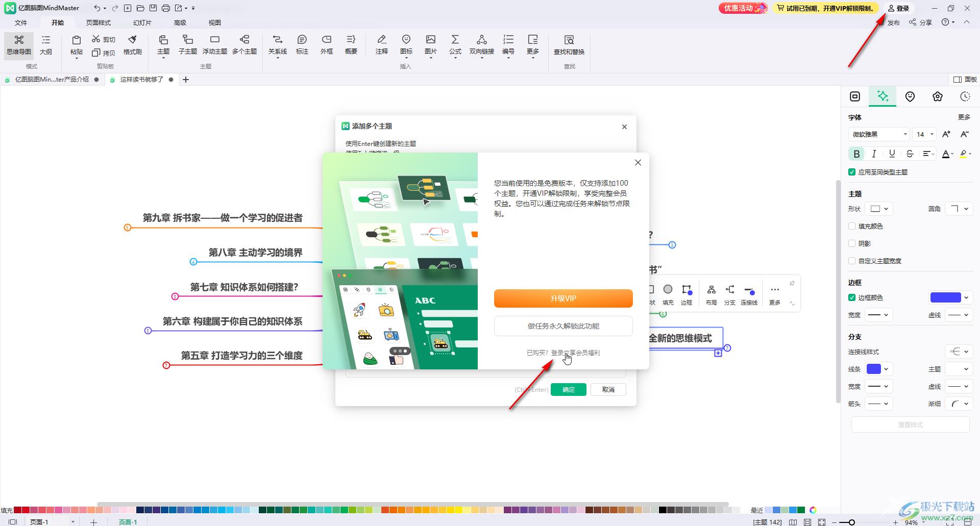Click the 登录 login button at top
The image size is (980, 526).
pos(898,8)
